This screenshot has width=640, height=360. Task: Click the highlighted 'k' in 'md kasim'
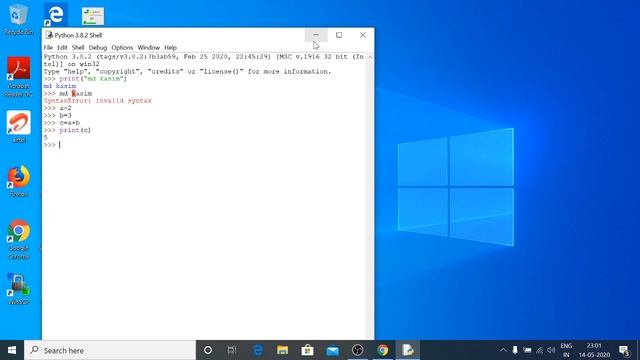(74, 93)
